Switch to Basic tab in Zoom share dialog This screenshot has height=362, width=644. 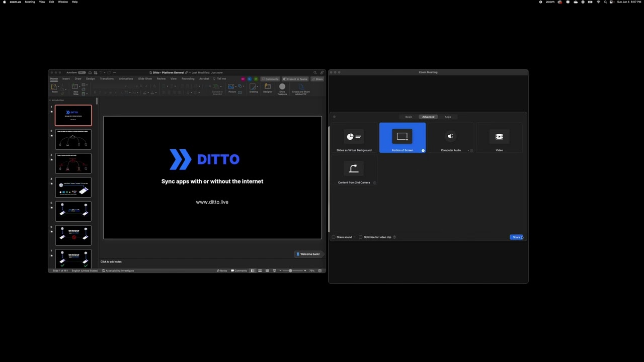pyautogui.click(x=409, y=117)
